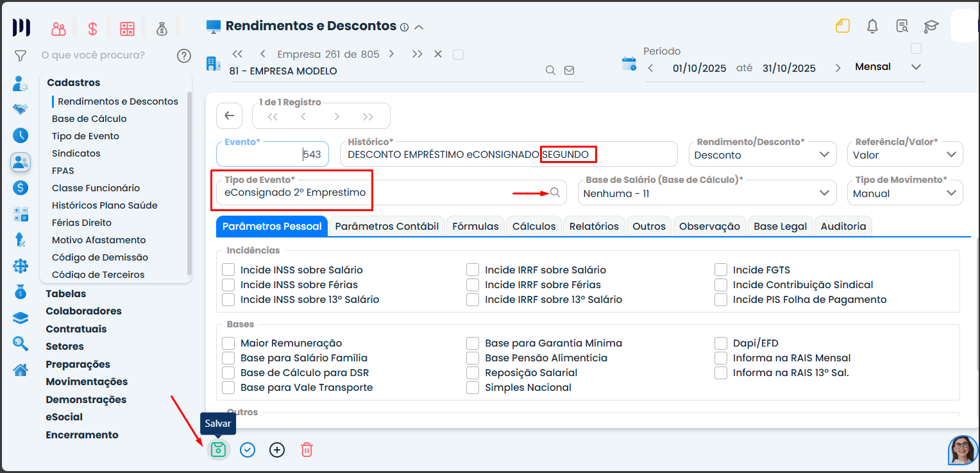
Task: Click the plus icon to add record
Action: (x=277, y=450)
